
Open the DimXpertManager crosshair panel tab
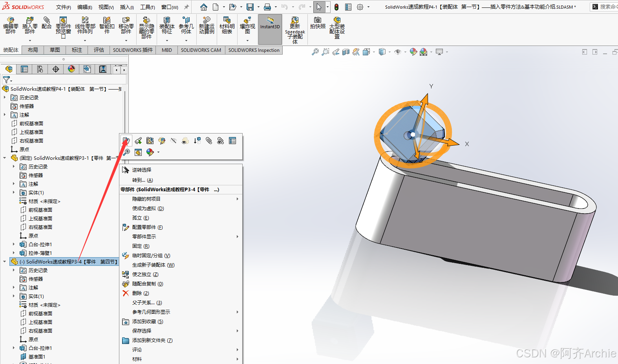56,69
